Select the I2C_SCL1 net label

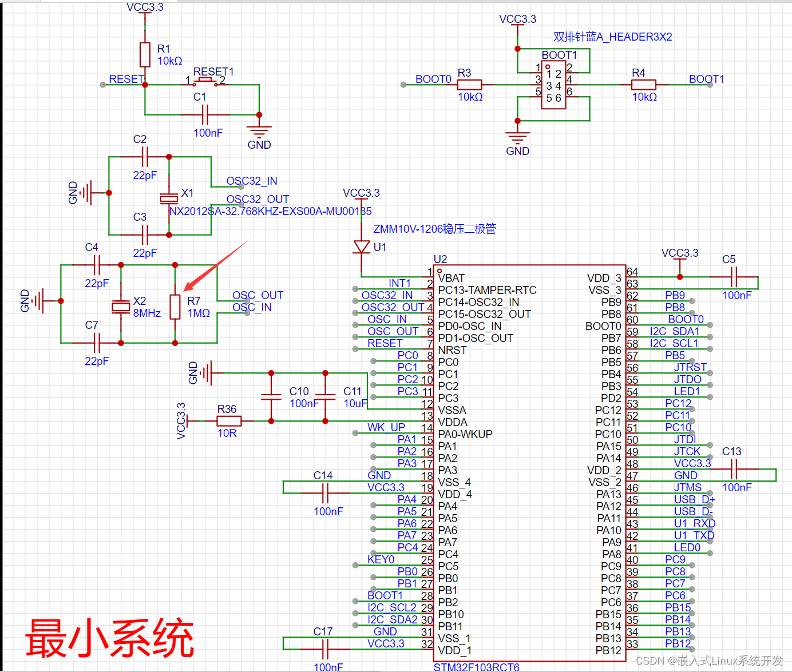[x=674, y=343]
